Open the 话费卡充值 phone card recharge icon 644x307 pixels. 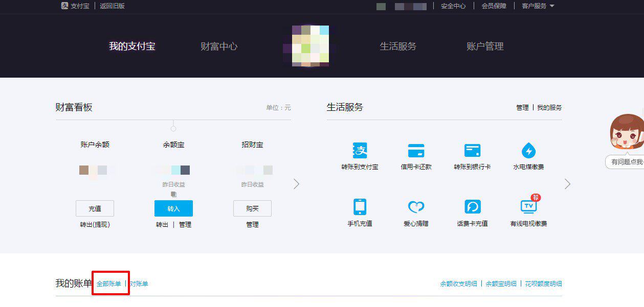click(473, 207)
